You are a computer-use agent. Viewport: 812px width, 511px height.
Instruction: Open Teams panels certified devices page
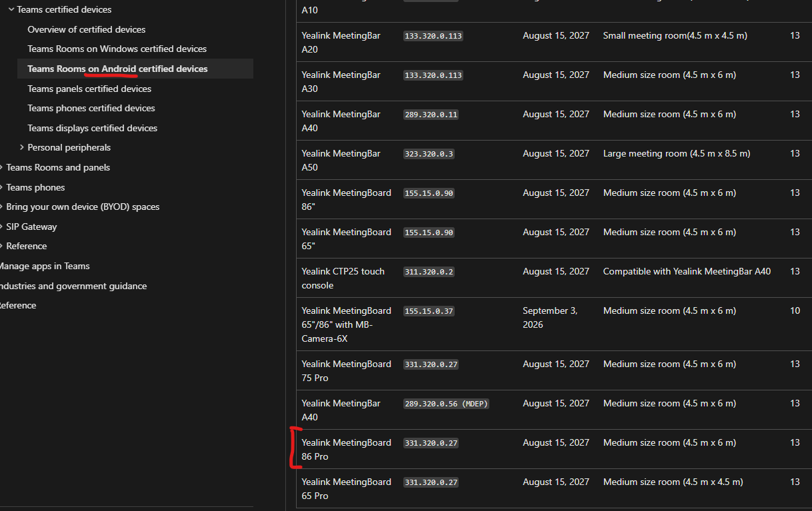tap(89, 89)
